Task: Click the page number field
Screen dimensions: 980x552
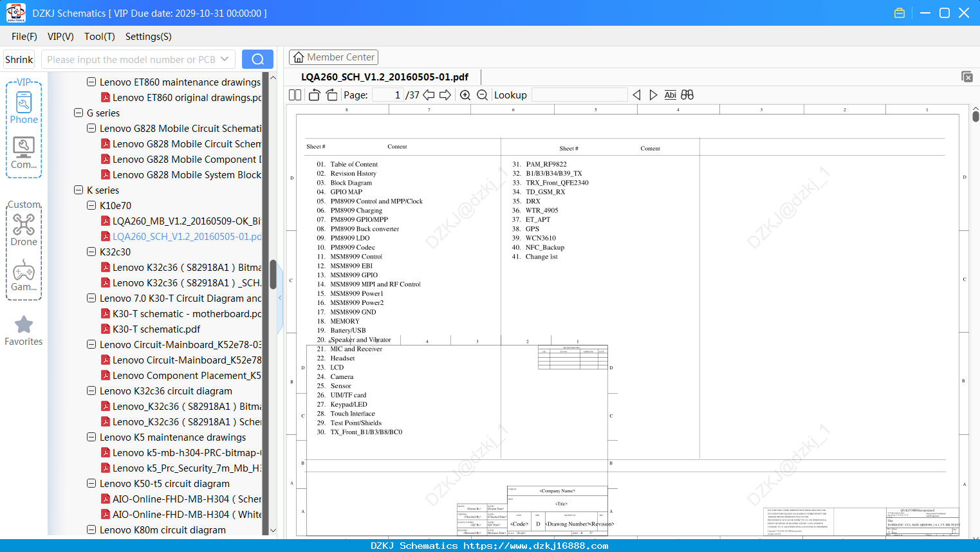Action: (x=387, y=95)
